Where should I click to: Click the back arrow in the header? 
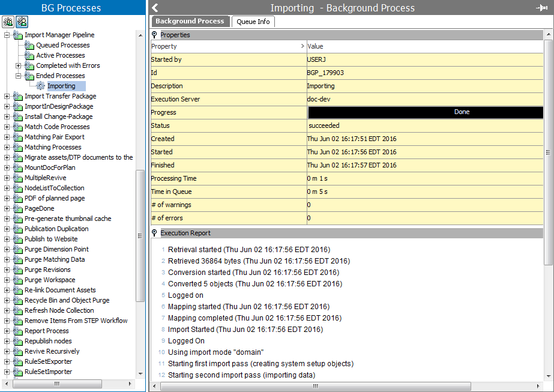tap(155, 8)
